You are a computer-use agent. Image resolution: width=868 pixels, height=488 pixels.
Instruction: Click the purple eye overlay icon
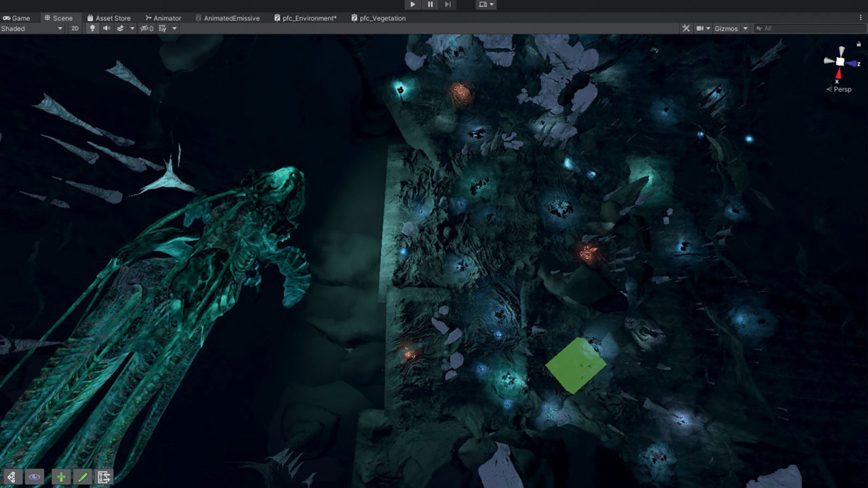(35, 477)
